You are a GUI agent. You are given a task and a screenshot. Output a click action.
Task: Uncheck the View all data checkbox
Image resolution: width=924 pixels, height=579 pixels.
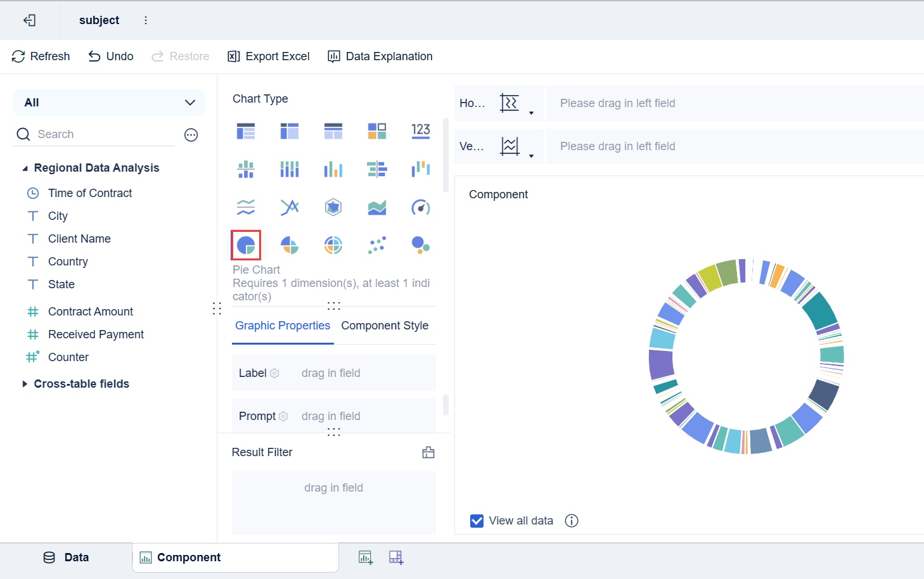pos(477,521)
